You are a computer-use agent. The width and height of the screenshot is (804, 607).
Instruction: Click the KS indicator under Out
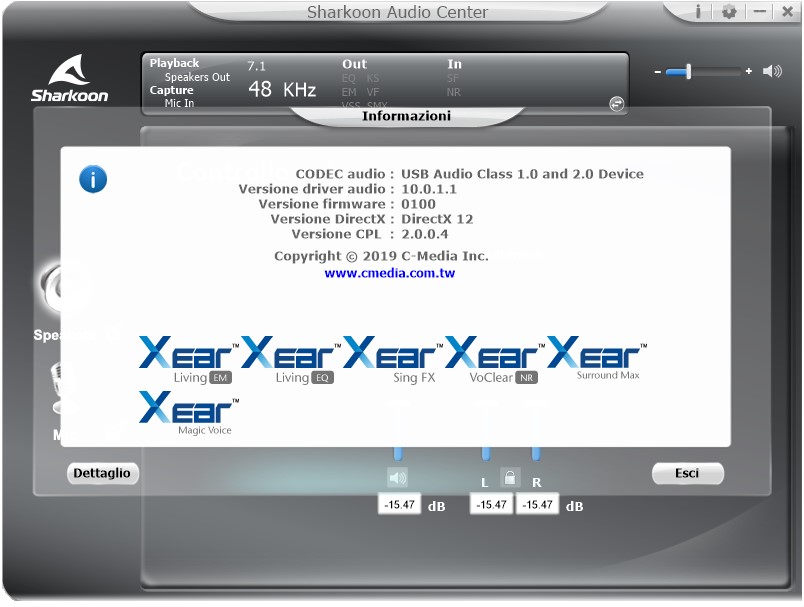tap(373, 78)
